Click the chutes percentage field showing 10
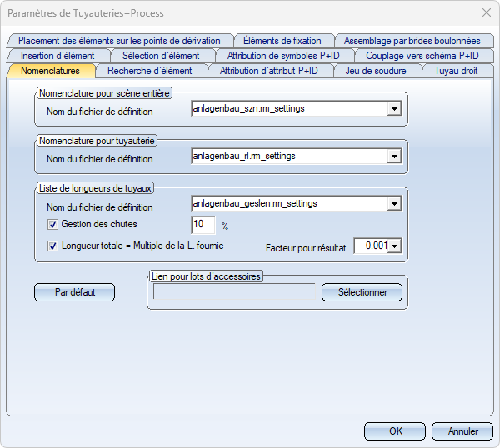500x448 pixels. [x=203, y=224]
